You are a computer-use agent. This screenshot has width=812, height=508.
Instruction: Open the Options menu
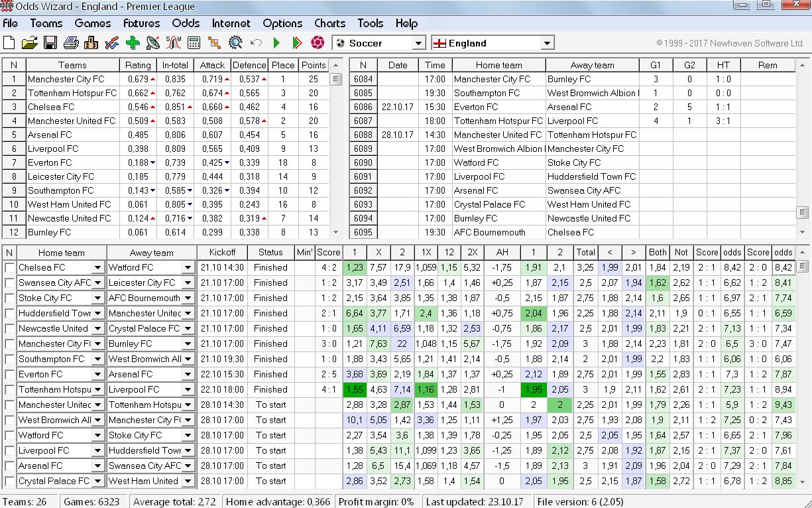point(282,23)
